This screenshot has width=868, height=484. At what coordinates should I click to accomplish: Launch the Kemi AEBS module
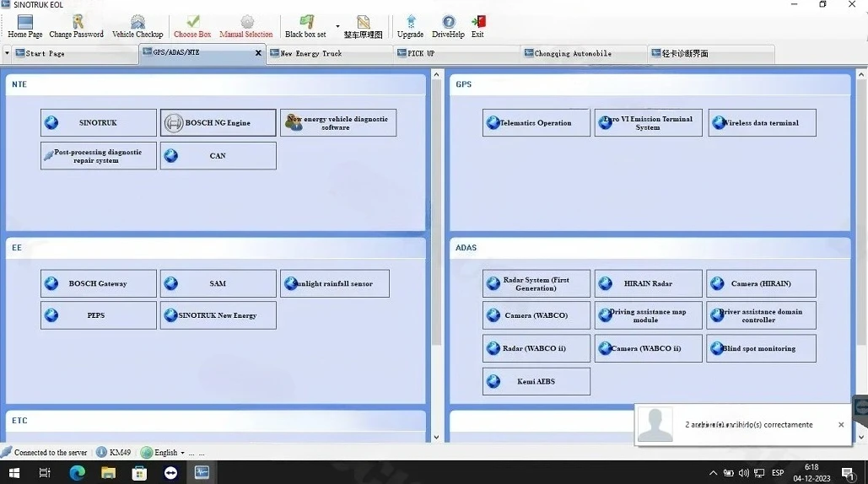pyautogui.click(x=536, y=381)
